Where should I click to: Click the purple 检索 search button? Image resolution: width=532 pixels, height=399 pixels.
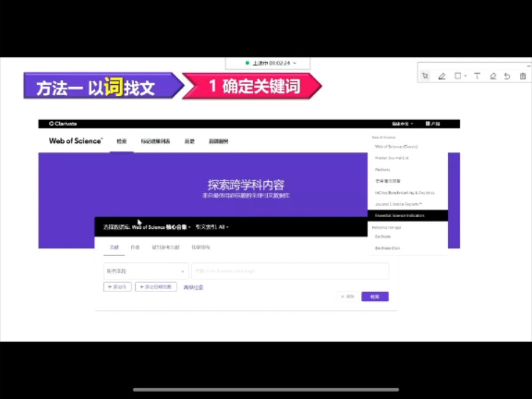point(375,296)
